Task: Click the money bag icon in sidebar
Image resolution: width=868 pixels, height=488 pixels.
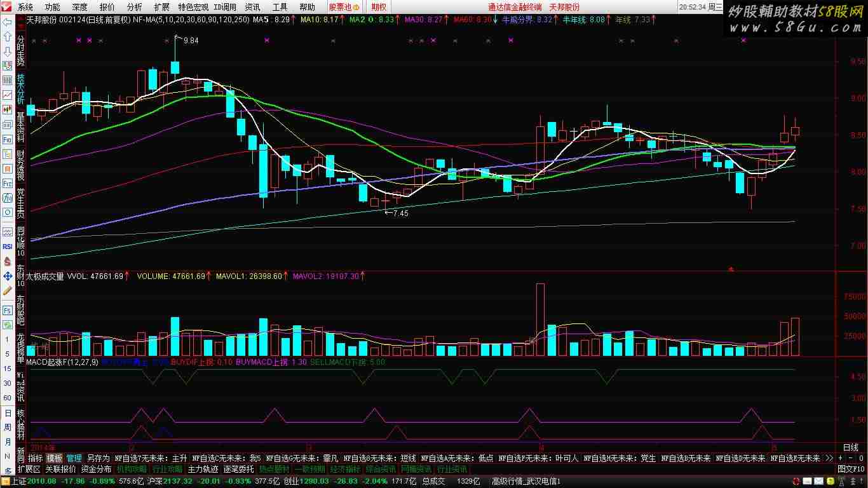Action: 7,261
